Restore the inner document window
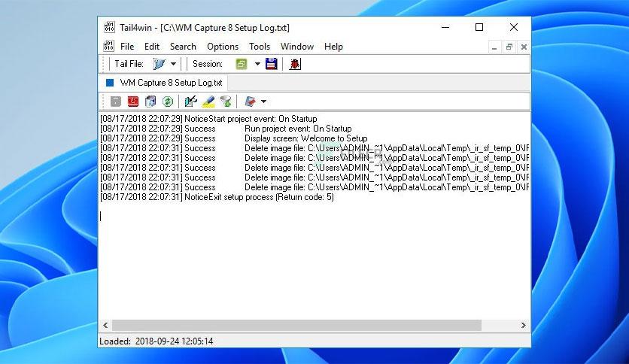The width and height of the screenshot is (629, 364). coord(509,47)
